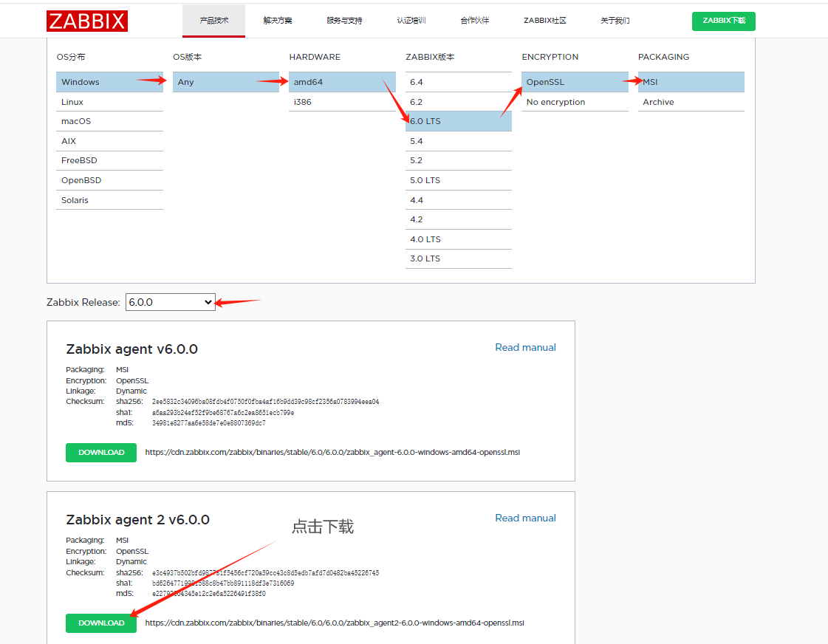Download Zabbix agent 2 v6.0.0 MSI

101,623
